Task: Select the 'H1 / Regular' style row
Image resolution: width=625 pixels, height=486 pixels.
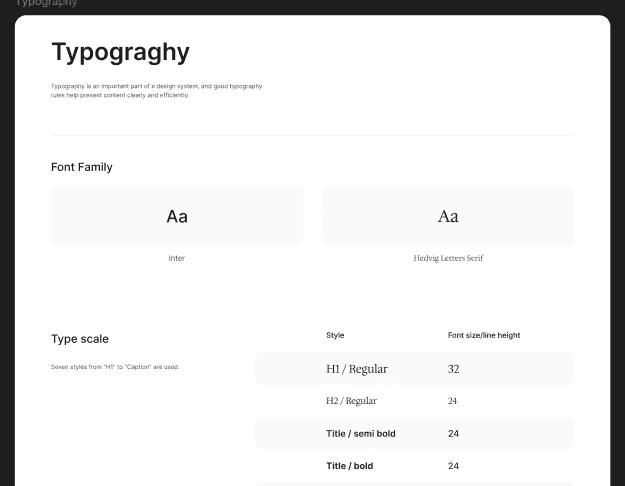Action: 415,369
